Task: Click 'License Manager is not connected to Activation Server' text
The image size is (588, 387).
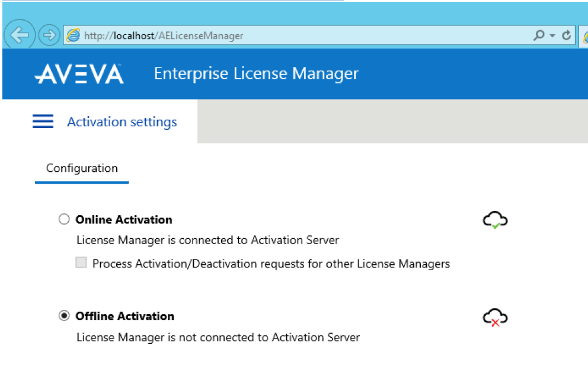Action: pyautogui.click(x=218, y=337)
